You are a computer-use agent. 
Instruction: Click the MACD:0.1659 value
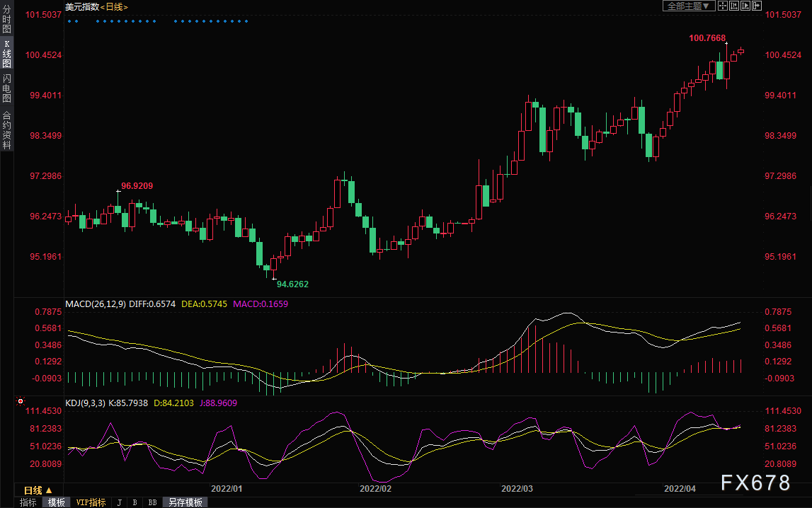(261, 304)
